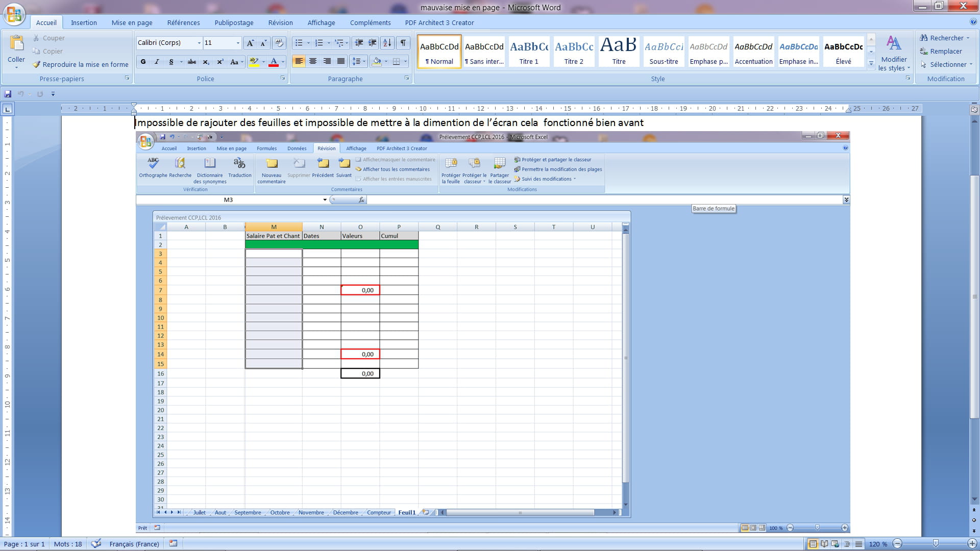Click the text highlight color marker
Screen dimensions: 980x551
point(254,62)
